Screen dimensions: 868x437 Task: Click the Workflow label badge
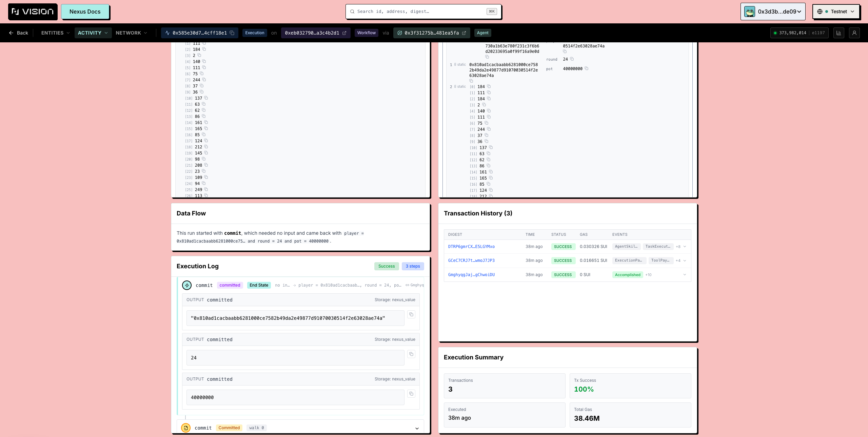[366, 33]
